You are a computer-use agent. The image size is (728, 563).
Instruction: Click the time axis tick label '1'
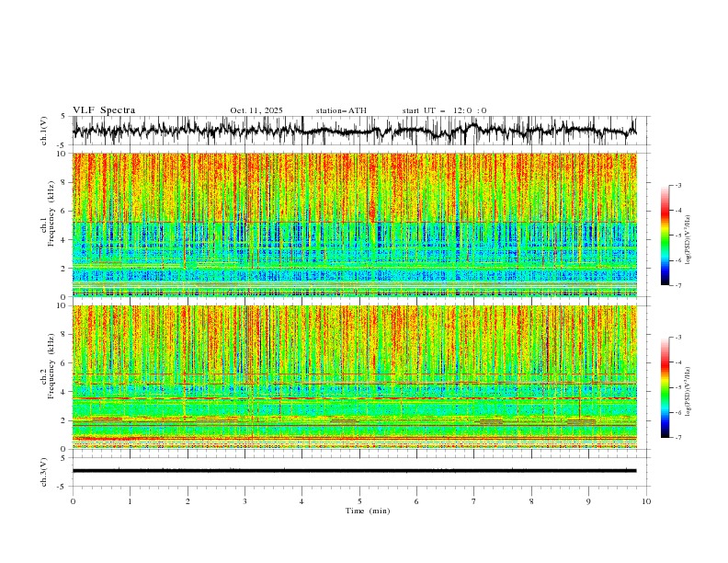click(130, 501)
